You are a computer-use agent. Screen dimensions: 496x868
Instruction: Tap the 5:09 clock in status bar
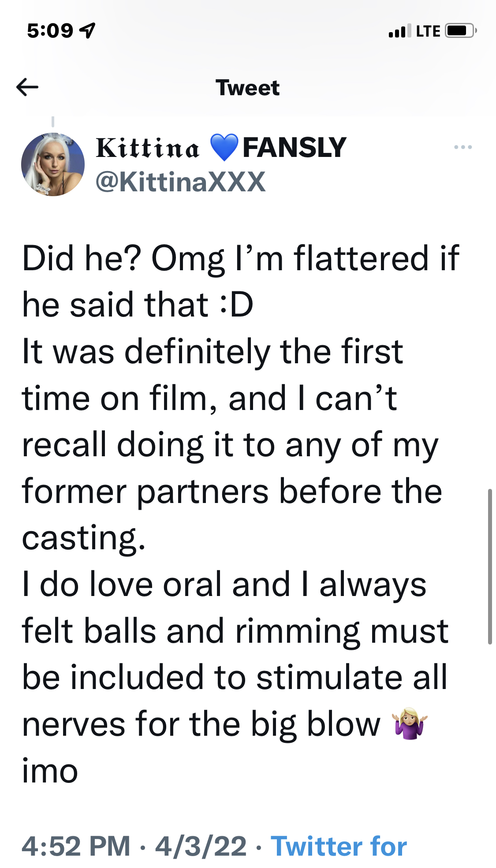coord(50,31)
